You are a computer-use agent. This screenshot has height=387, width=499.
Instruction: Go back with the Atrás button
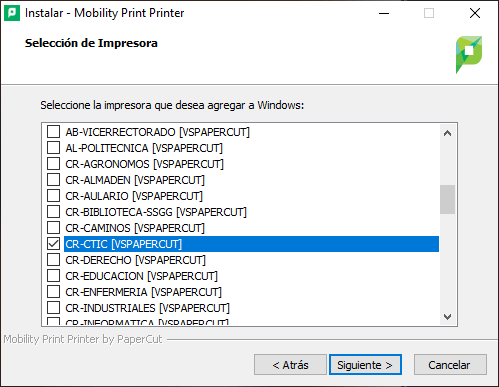point(290,365)
